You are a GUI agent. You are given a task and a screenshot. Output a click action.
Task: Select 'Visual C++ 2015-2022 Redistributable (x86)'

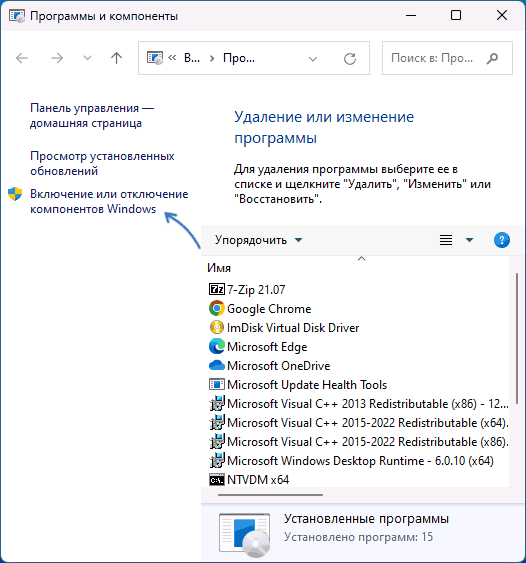(x=368, y=442)
